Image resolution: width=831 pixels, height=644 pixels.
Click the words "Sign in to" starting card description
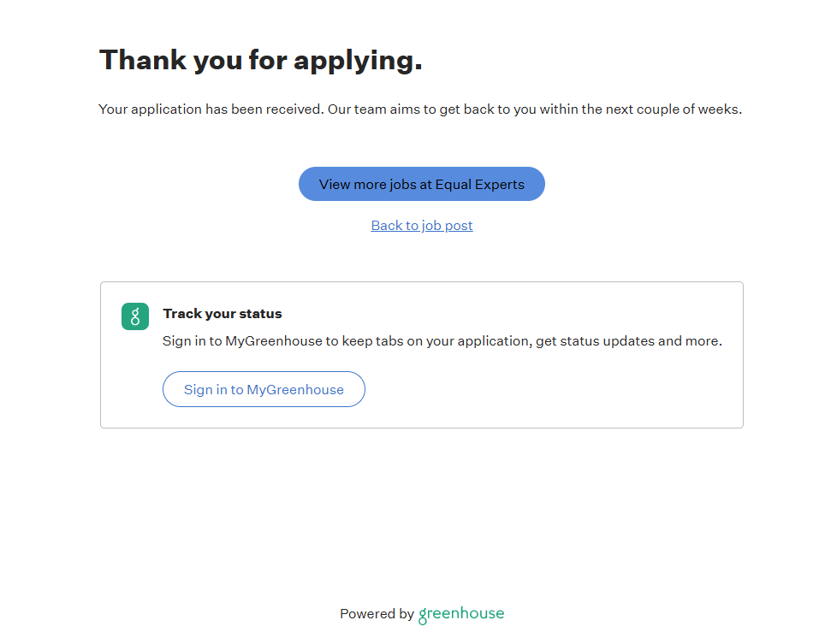[x=192, y=341]
